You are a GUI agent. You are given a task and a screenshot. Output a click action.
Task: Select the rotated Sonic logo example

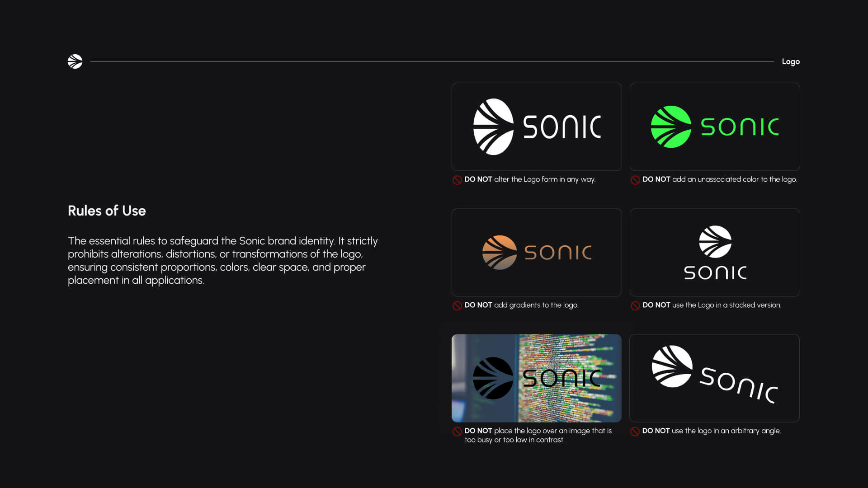coord(714,378)
